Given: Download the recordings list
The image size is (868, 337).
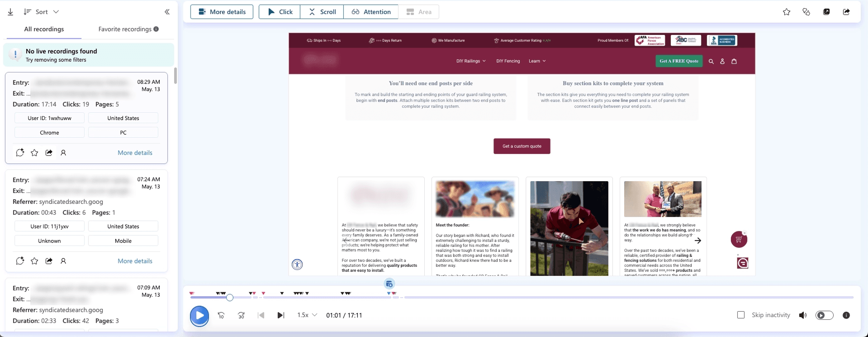Looking at the screenshot, I should pos(10,12).
